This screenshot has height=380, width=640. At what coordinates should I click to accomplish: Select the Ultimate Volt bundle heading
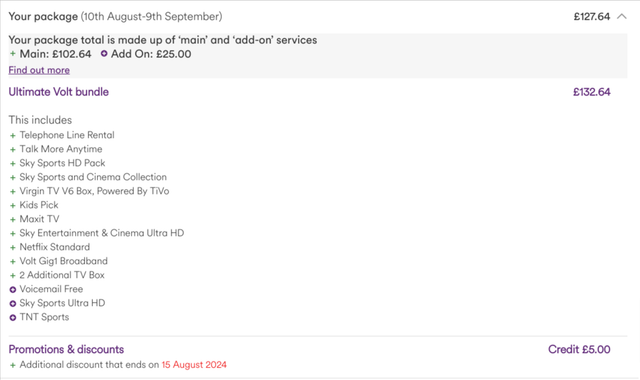pos(59,92)
